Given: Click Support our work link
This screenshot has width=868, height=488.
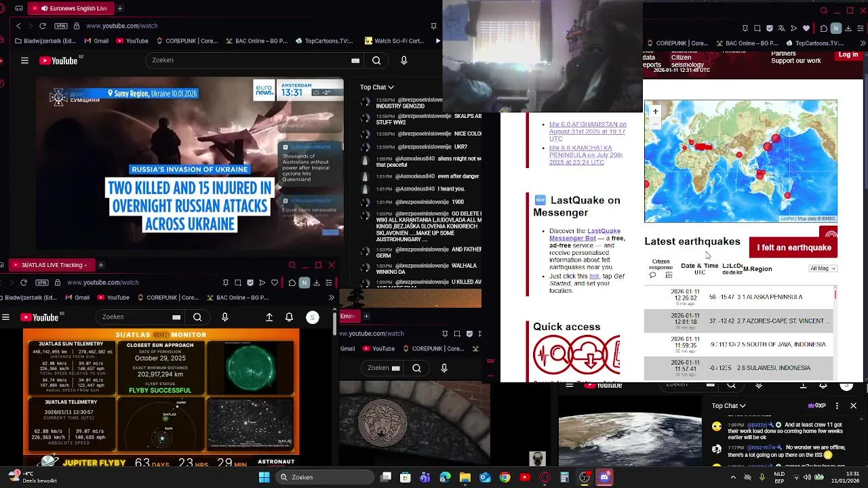Looking at the screenshot, I should [x=796, y=61].
